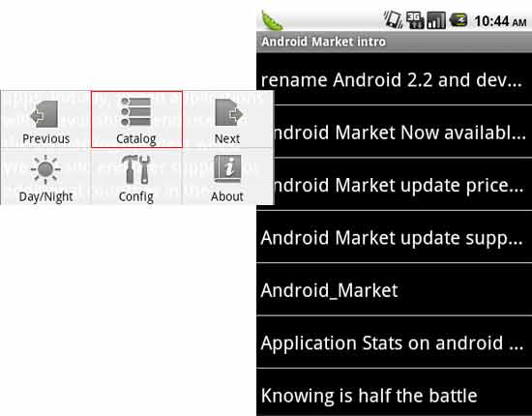Open chapter 'rename Android 2.2 and dev...'
The width and height of the screenshot is (532, 416).
pyautogui.click(x=394, y=80)
